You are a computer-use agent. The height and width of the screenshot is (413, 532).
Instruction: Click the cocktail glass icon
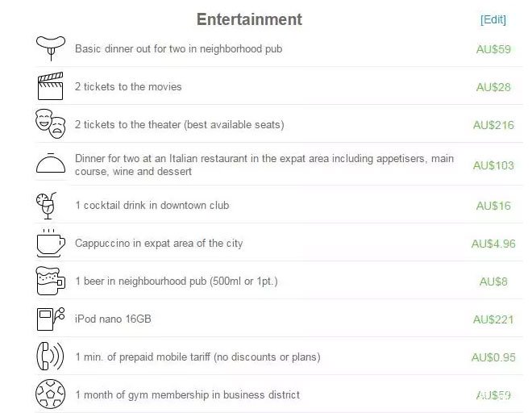click(47, 206)
